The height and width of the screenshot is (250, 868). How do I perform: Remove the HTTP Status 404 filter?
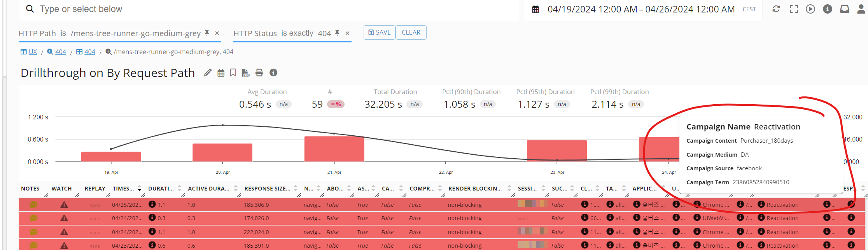point(348,33)
